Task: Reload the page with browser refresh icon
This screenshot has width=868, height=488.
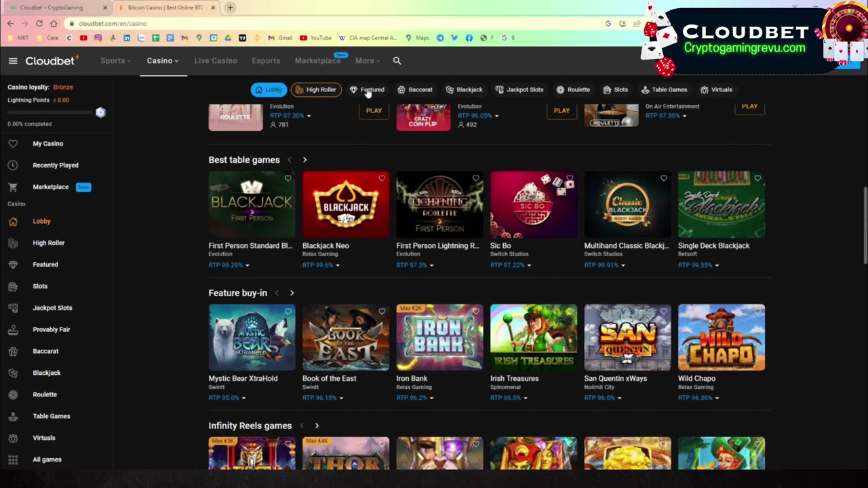Action: [x=39, y=23]
